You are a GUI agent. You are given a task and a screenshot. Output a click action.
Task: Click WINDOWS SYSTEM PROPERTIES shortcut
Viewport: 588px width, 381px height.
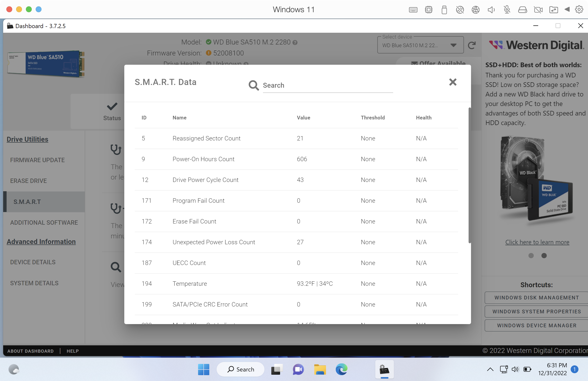point(536,312)
